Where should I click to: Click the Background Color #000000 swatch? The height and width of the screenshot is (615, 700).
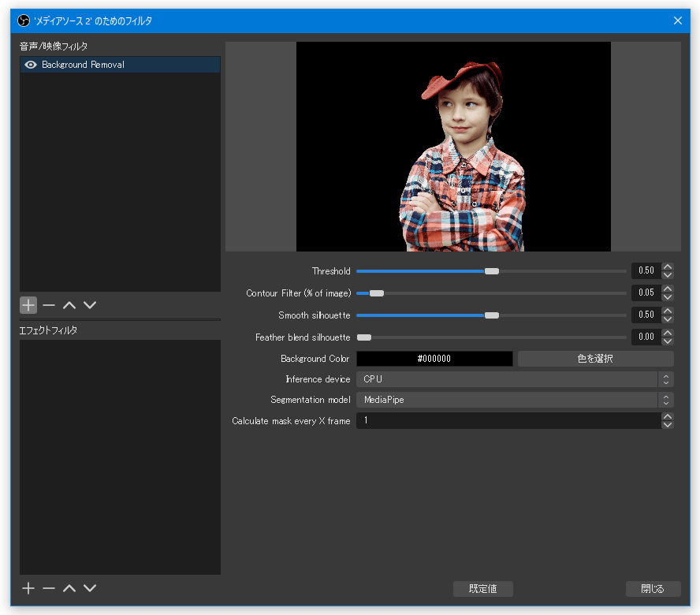[434, 359]
